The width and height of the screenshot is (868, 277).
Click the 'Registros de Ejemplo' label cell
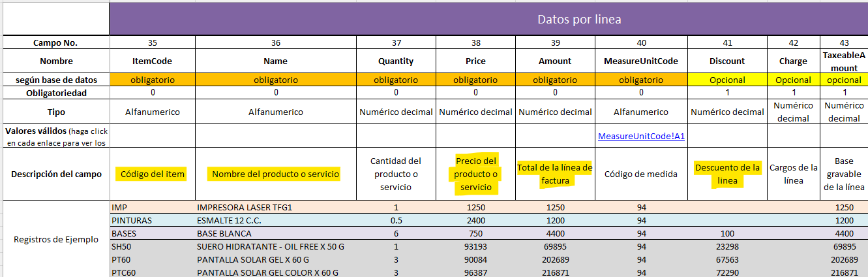click(x=56, y=239)
